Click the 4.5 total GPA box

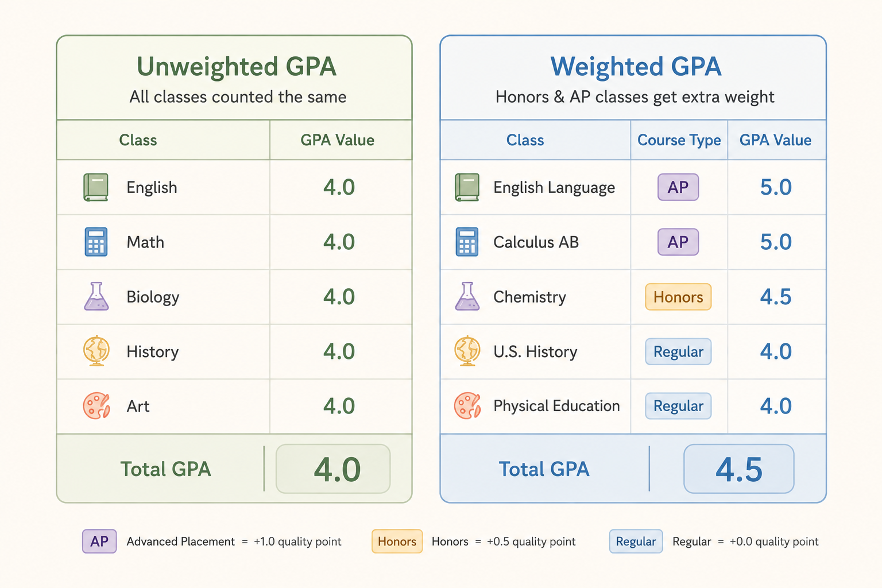point(739,469)
